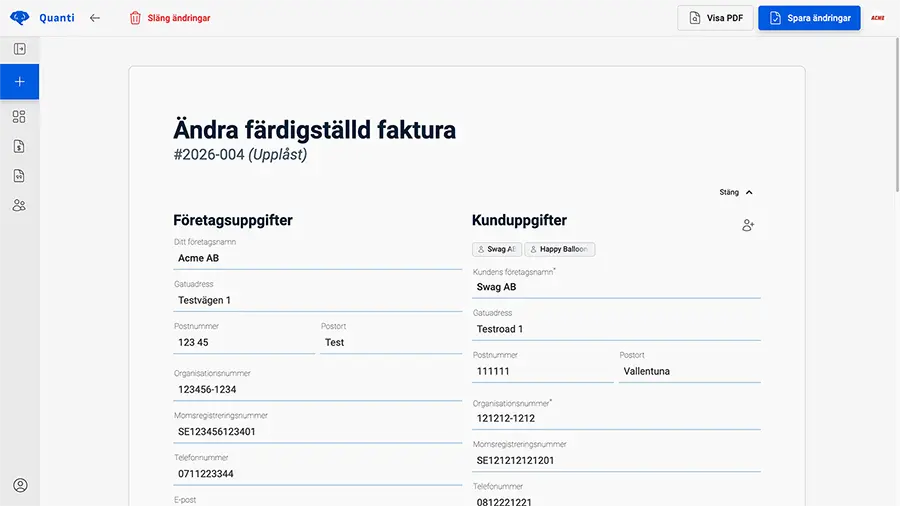This screenshot has height=506, width=900.
Task: Edit the Ditt företagsnamn field Acme AB
Action: [x=317, y=258]
